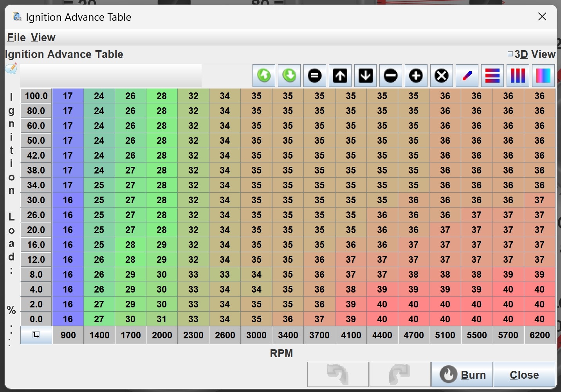Click the black square down-arrow decrement icon
The height and width of the screenshot is (392, 561).
(365, 76)
